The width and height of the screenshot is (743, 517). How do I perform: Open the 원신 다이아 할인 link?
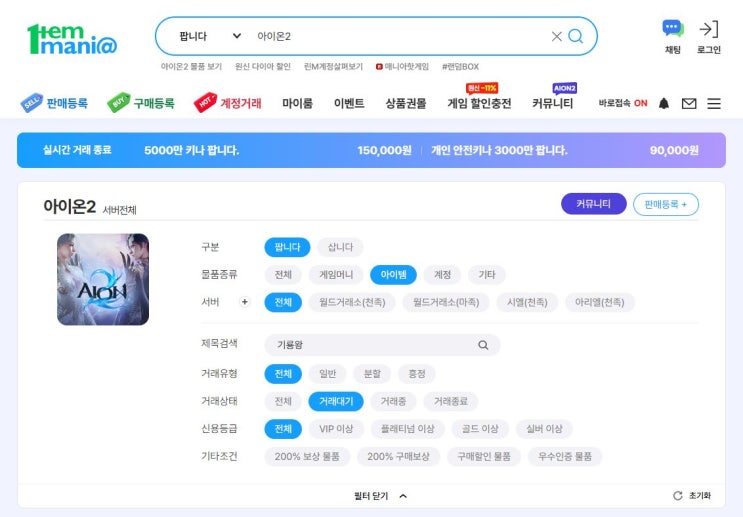[x=263, y=67]
